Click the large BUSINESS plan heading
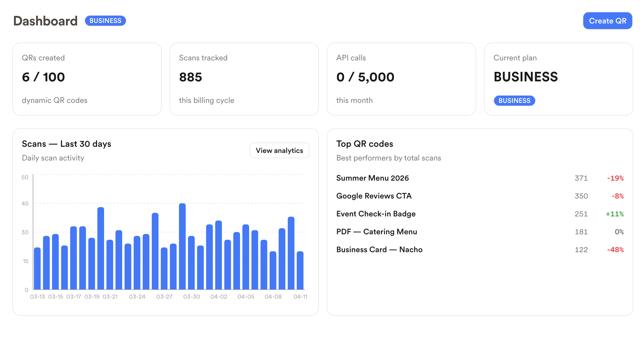 (526, 77)
